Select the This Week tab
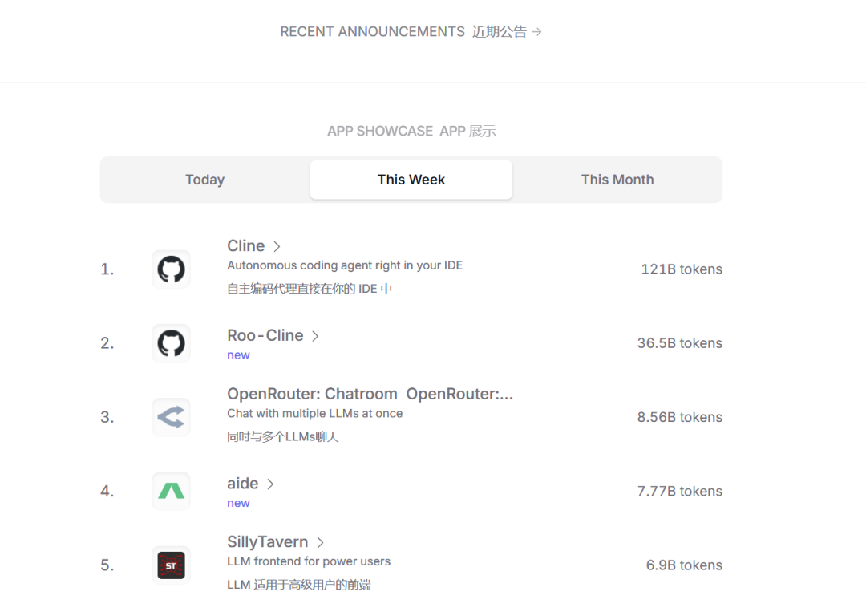Image resolution: width=866 pixels, height=616 pixels. [x=411, y=180]
